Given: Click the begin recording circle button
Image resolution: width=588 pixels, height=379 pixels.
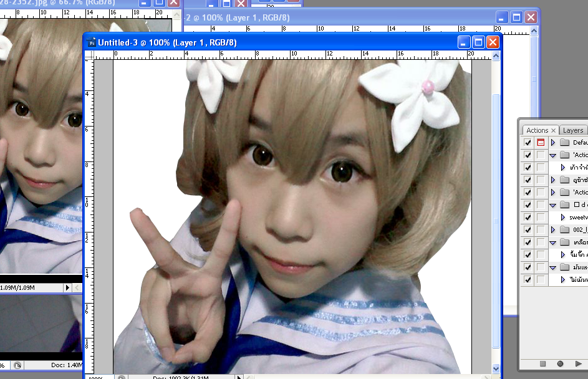Looking at the screenshot, I should pos(560,363).
